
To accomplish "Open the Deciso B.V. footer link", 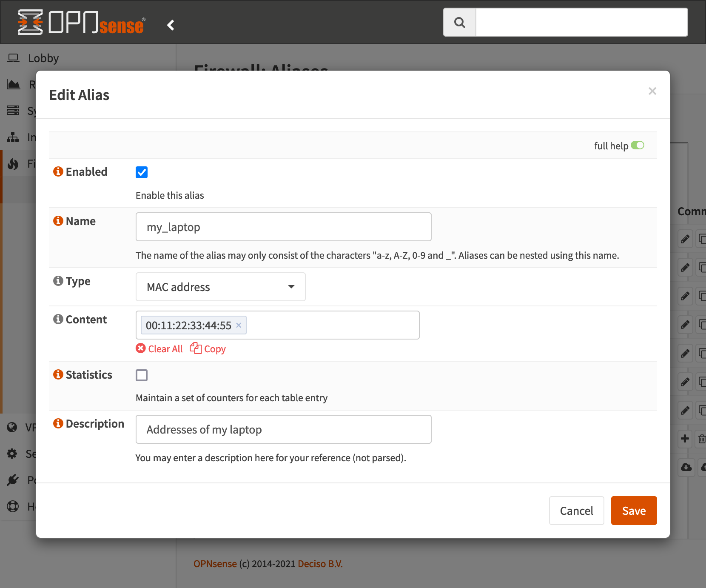I will [320, 564].
